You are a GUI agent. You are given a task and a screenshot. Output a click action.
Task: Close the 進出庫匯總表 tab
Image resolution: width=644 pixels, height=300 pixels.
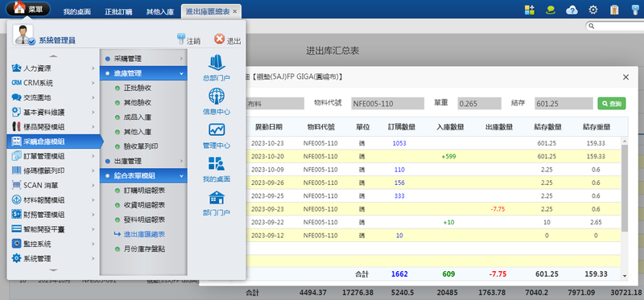coord(235,12)
